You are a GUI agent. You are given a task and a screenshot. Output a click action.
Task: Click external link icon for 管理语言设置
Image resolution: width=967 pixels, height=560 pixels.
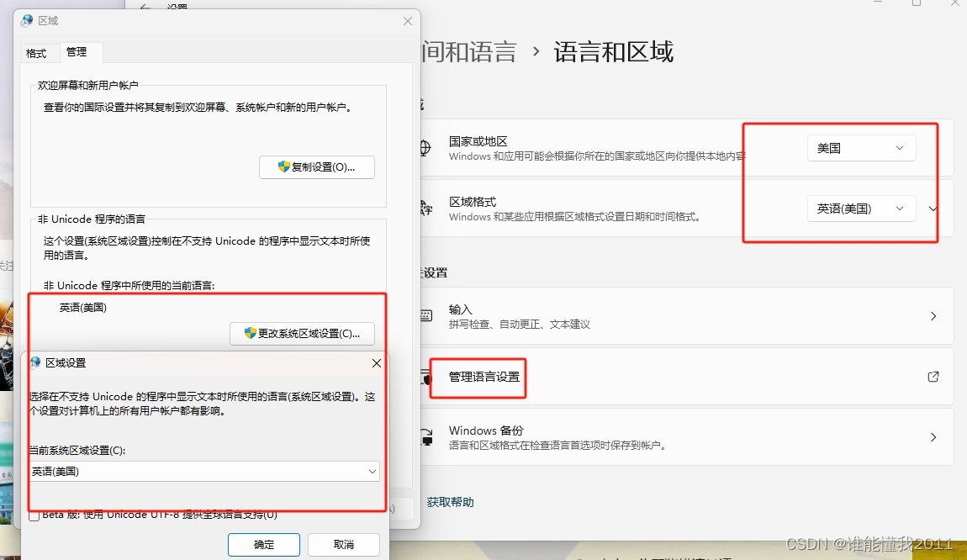933,377
